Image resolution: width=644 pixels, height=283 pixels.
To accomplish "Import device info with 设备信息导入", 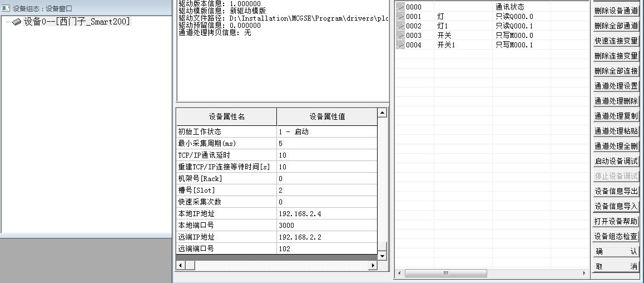I will point(616,206).
